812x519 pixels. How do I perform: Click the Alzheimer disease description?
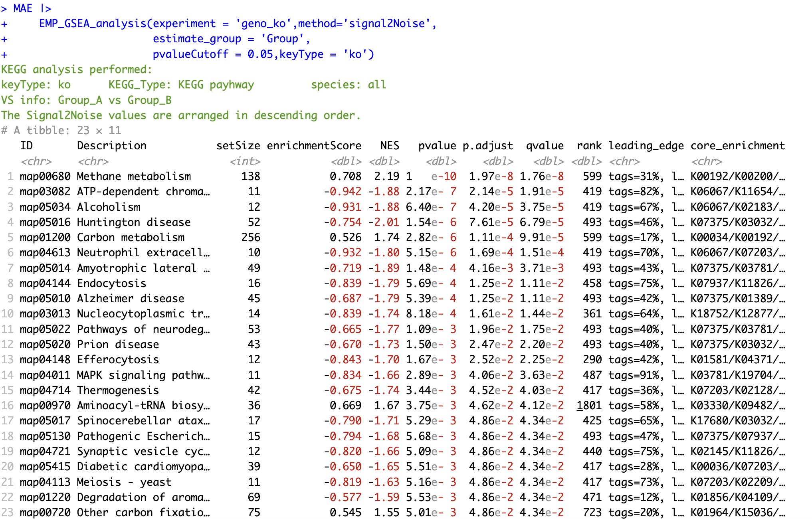point(131,298)
